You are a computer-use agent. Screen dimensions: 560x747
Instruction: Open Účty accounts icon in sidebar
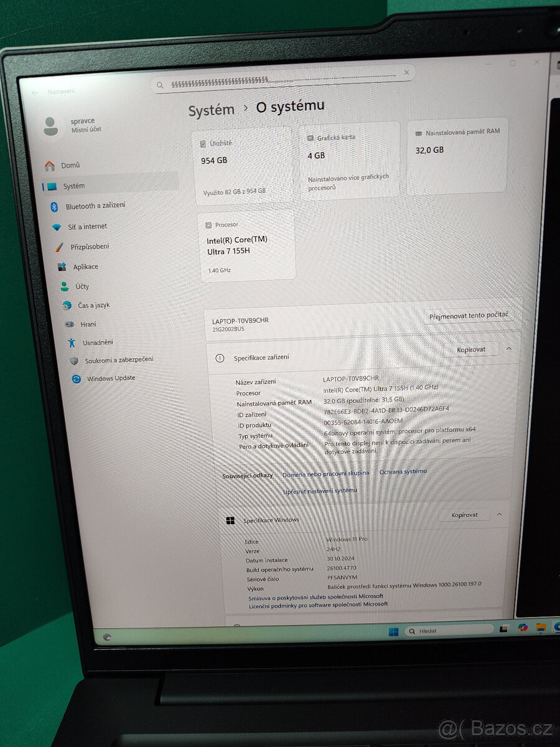click(63, 286)
